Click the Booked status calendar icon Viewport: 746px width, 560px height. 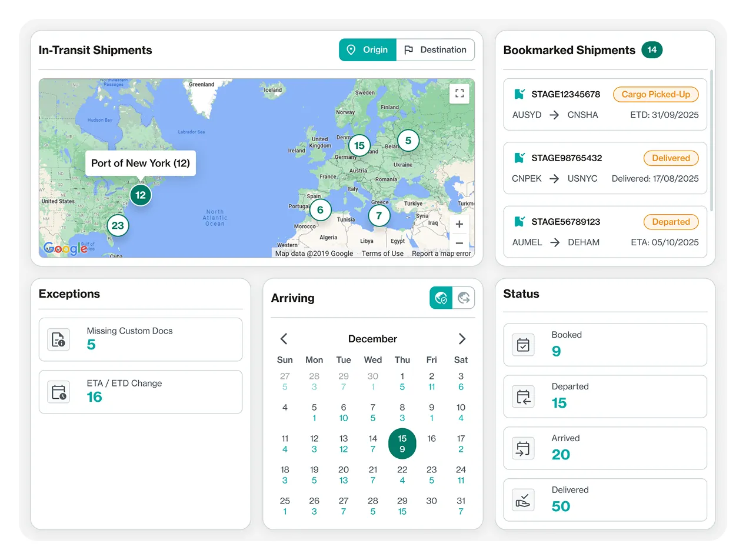click(523, 345)
